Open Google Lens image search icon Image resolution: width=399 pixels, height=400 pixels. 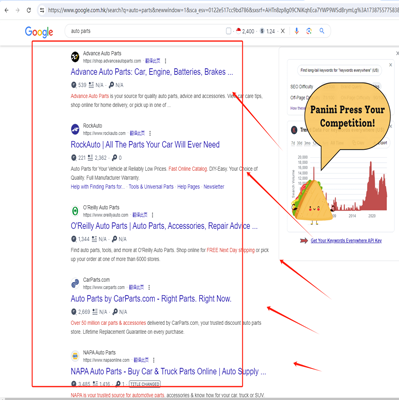pos(309,31)
